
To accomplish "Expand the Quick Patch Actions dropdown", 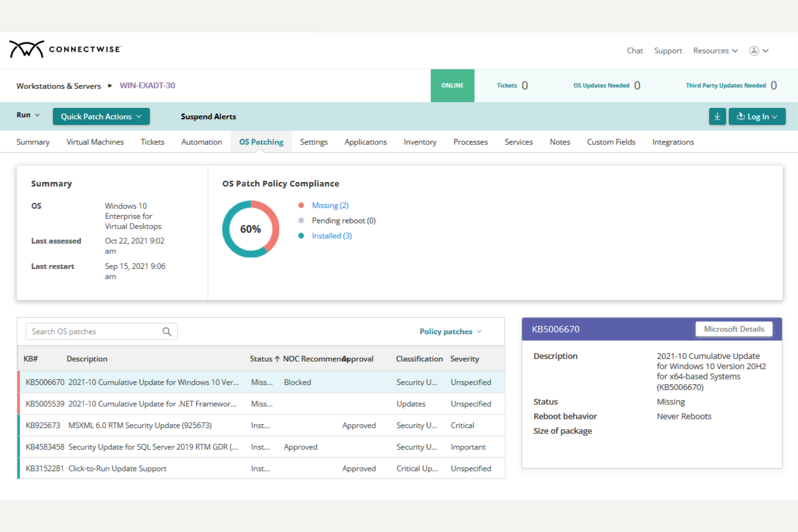I will click(x=101, y=116).
